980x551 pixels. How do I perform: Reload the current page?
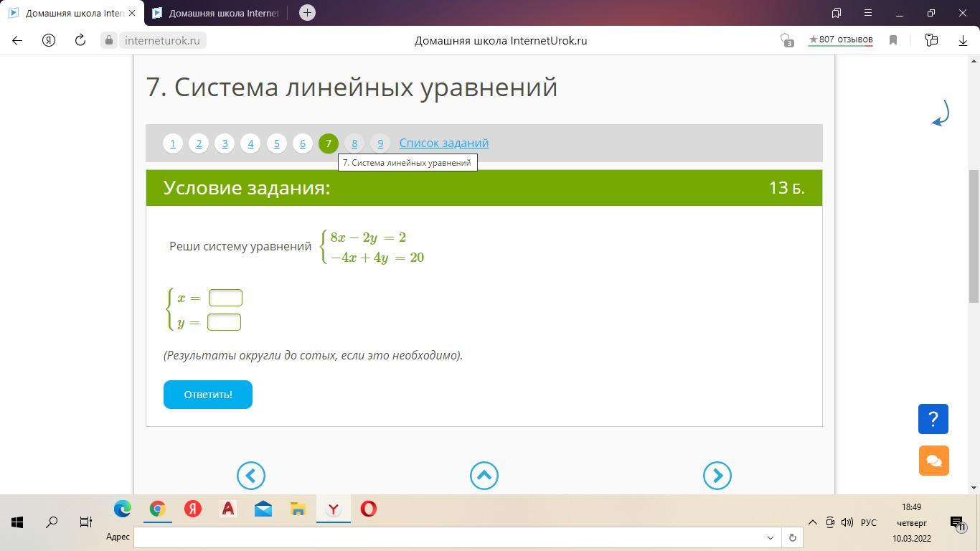80,40
